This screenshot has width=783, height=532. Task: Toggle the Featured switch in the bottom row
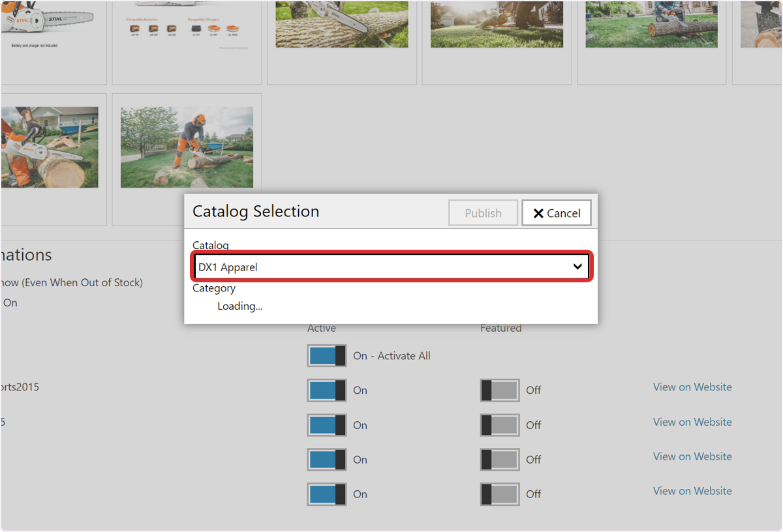[x=500, y=494]
